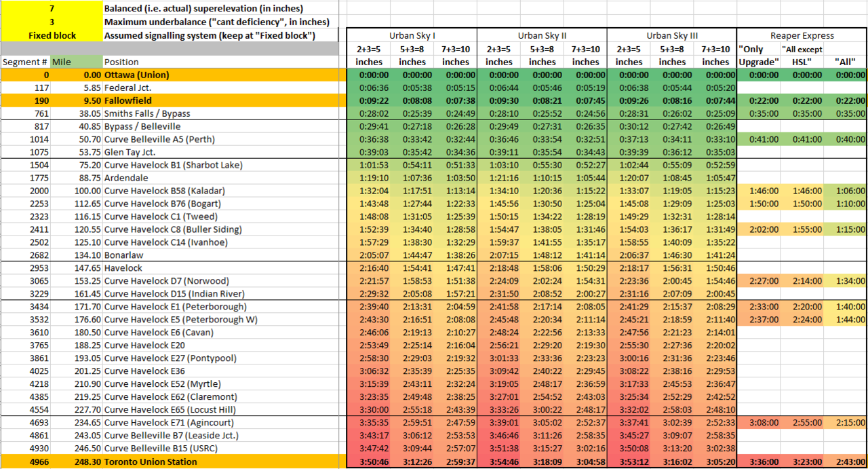868x469 pixels.
Task: Select the maximum underbalance value cell containing 3
Action: [52, 22]
